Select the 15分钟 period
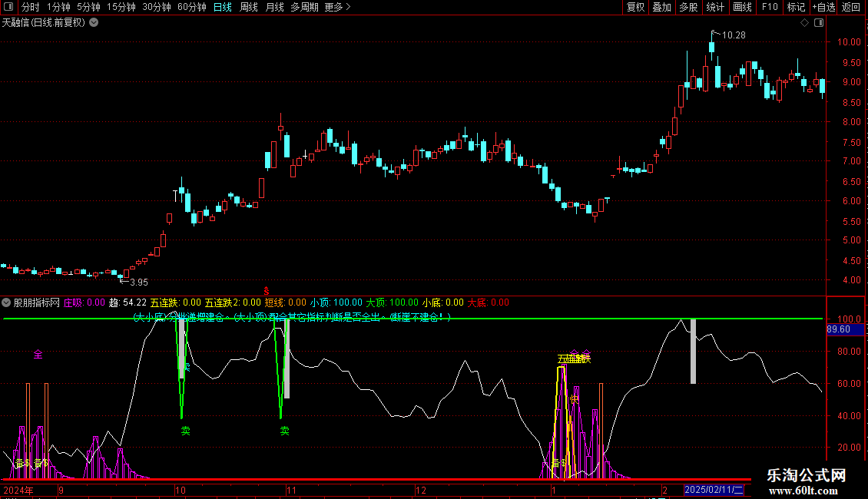868x499 pixels. (x=121, y=7)
